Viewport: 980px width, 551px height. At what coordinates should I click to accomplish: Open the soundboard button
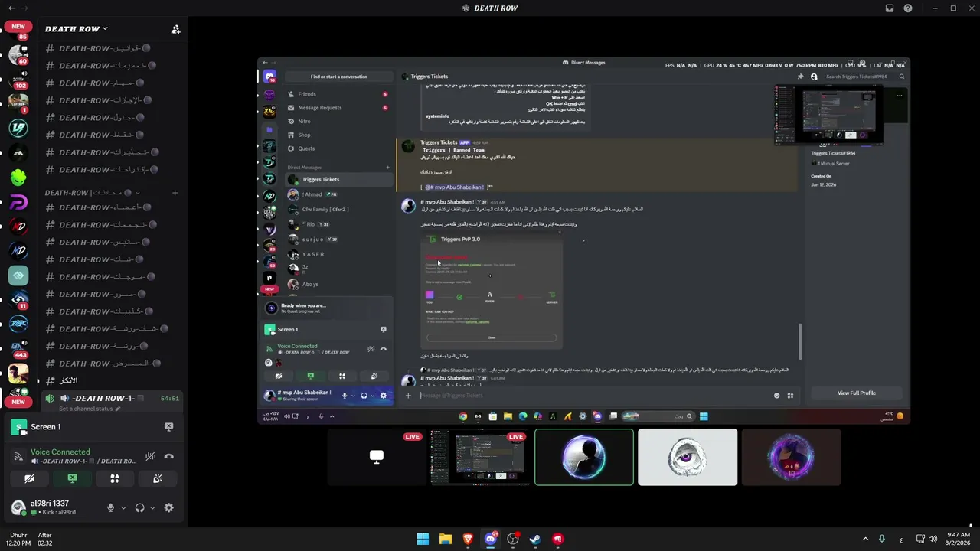tap(158, 478)
